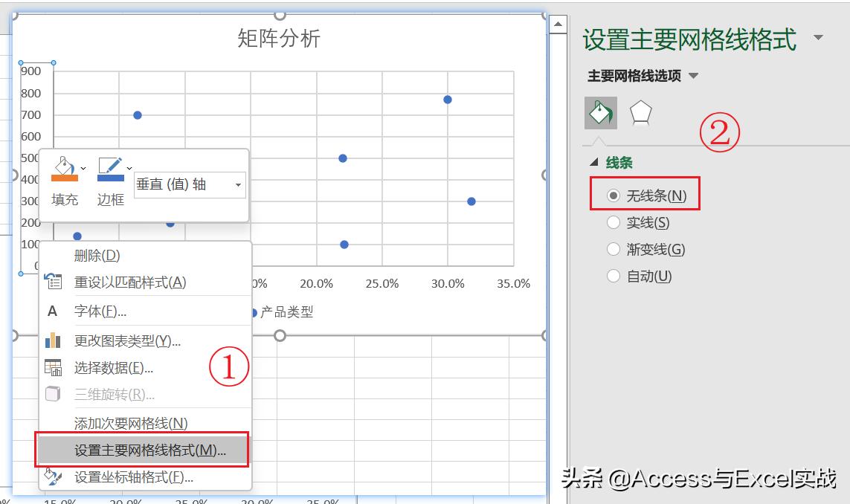This screenshot has height=504, width=850.
Task: Select the 渐变线 radio button
Action: pos(615,249)
